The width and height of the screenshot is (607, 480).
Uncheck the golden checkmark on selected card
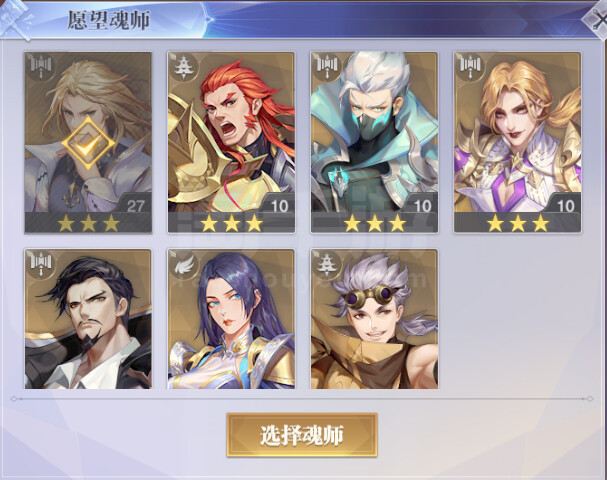(x=88, y=143)
